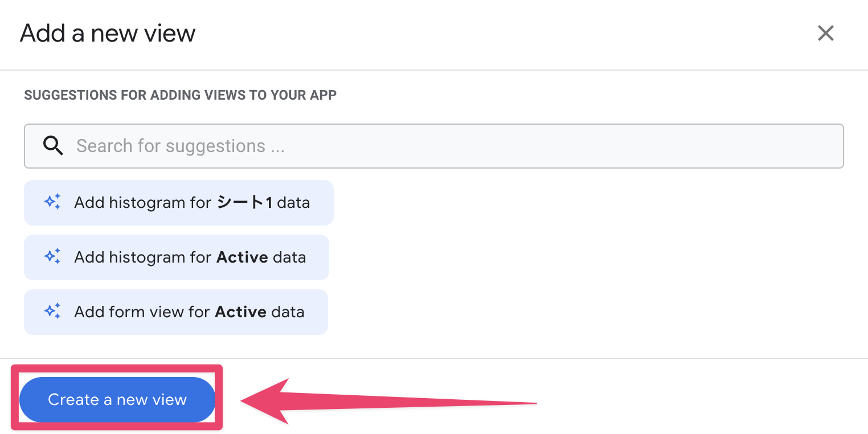Select Add histogram for Active data
868x434 pixels.
click(176, 257)
